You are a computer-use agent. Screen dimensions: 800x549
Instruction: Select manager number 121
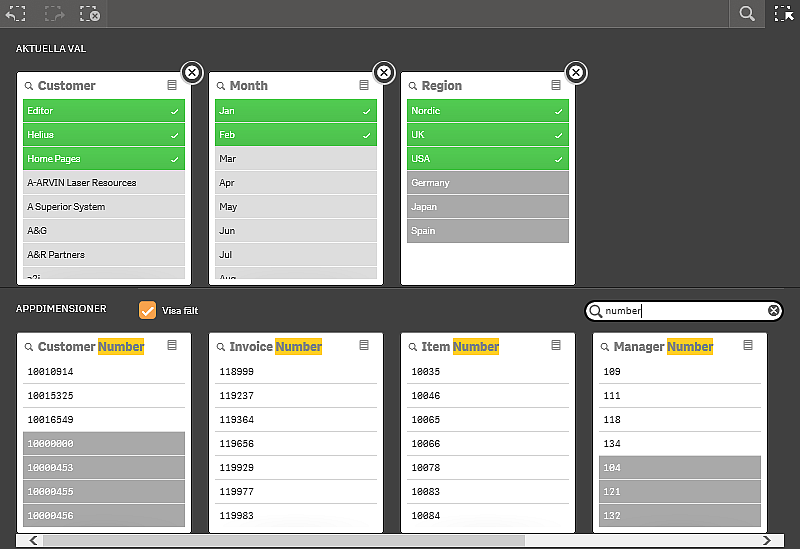point(680,491)
